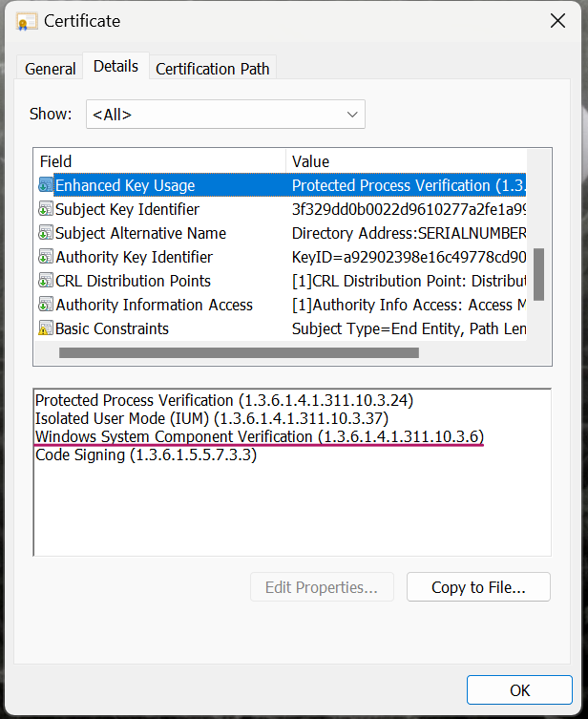588x719 pixels.
Task: Select the Subject Alternative Name row
Action: point(281,233)
